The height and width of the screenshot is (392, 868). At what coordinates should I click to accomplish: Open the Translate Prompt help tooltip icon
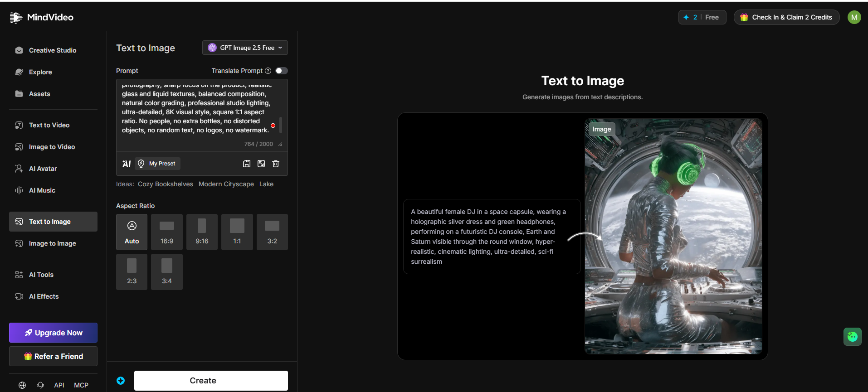click(268, 71)
